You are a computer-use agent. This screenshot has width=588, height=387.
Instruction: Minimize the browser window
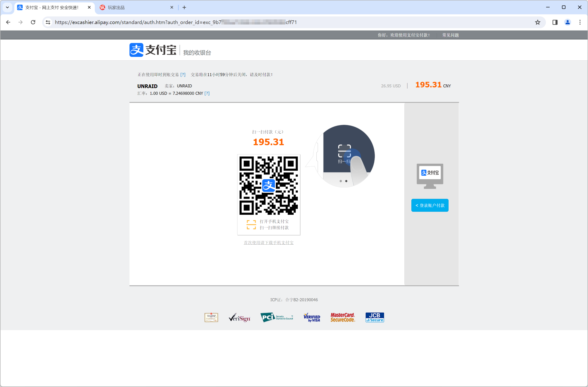pyautogui.click(x=548, y=7)
